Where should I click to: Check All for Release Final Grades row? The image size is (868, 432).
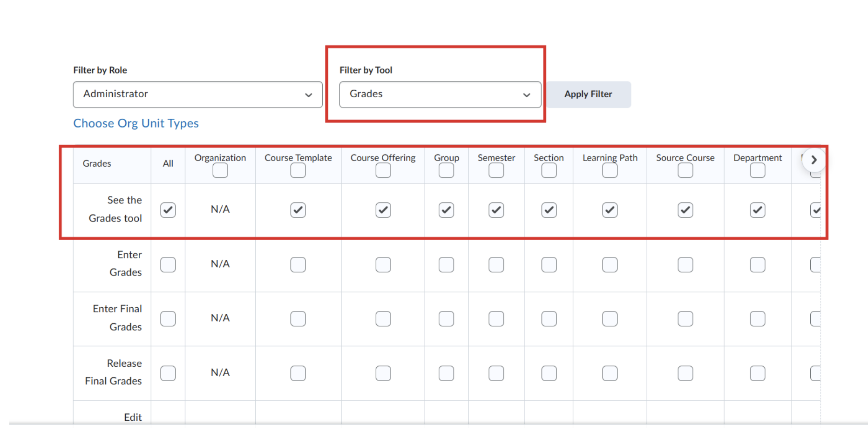(168, 373)
